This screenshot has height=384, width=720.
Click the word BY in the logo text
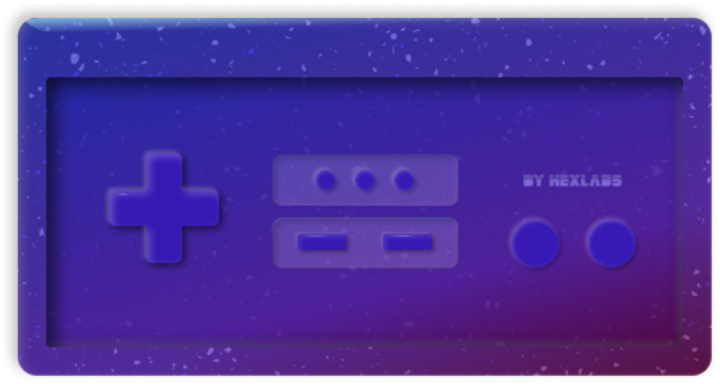pyautogui.click(x=533, y=181)
